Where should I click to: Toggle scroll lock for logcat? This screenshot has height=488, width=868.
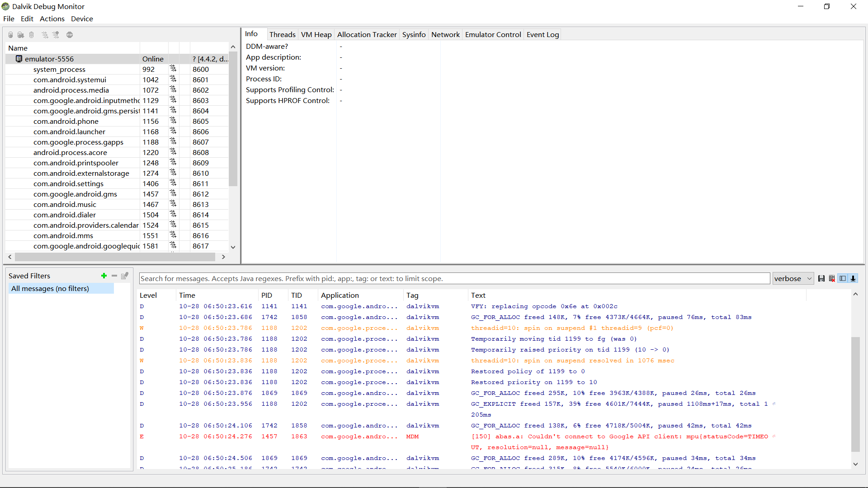pyautogui.click(x=853, y=278)
